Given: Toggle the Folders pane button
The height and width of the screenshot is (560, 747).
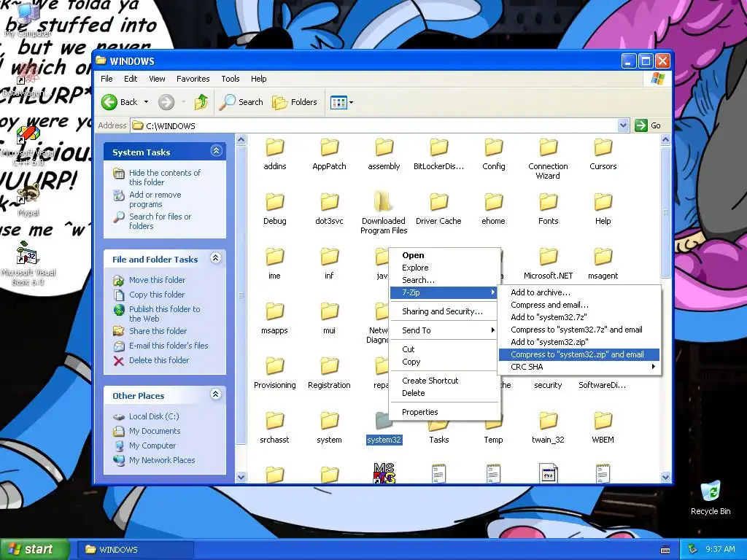Looking at the screenshot, I should (x=295, y=102).
